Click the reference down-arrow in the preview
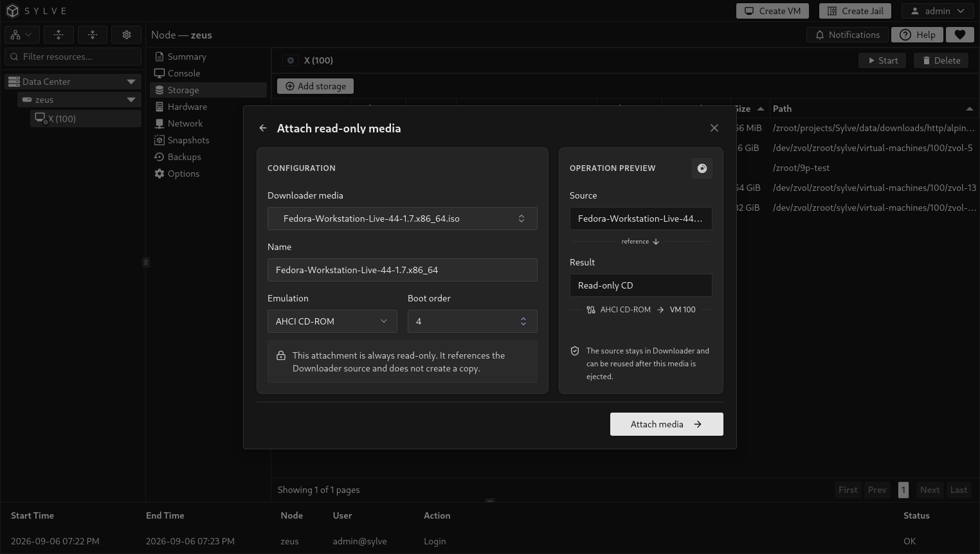980x554 pixels. (x=656, y=242)
